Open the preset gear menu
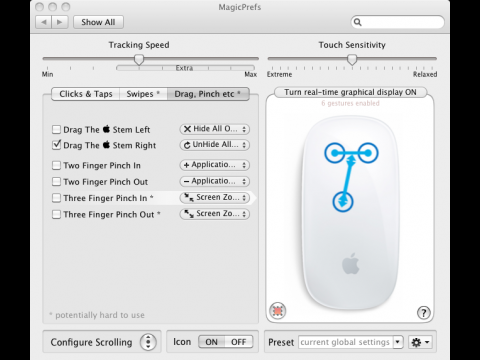Screen dimensions: 480x360 [420, 342]
